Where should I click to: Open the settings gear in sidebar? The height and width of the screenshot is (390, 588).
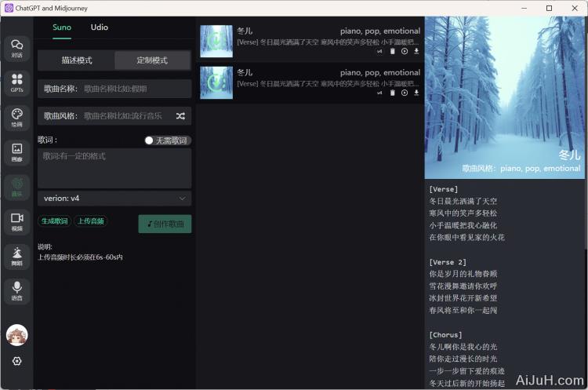click(16, 361)
